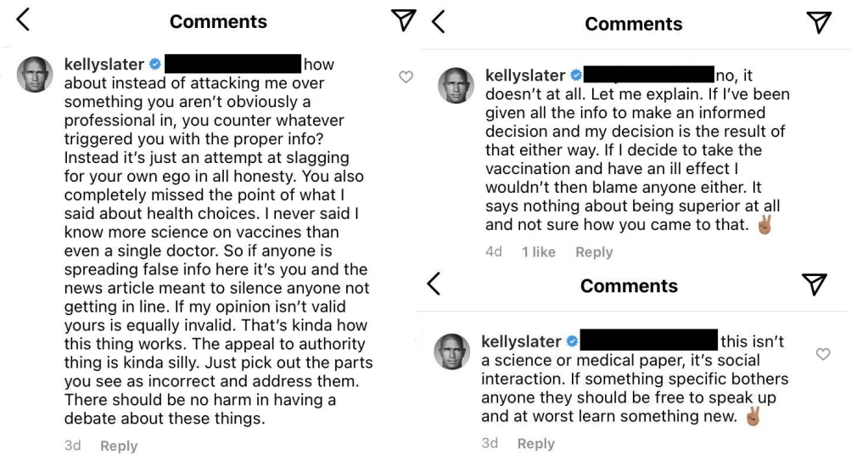Reply to 'learn something new' comment

(535, 443)
